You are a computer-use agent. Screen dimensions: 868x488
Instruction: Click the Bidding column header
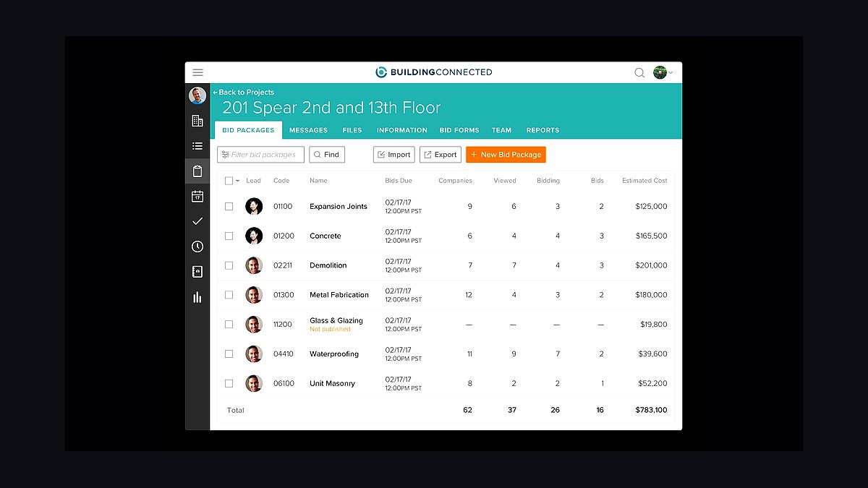pos(548,181)
